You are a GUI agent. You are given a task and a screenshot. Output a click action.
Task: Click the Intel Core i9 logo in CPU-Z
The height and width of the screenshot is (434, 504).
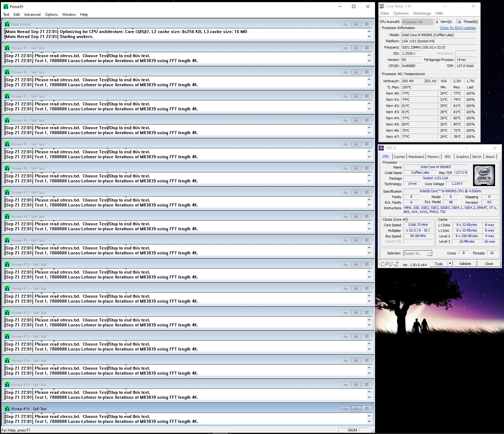(x=484, y=175)
